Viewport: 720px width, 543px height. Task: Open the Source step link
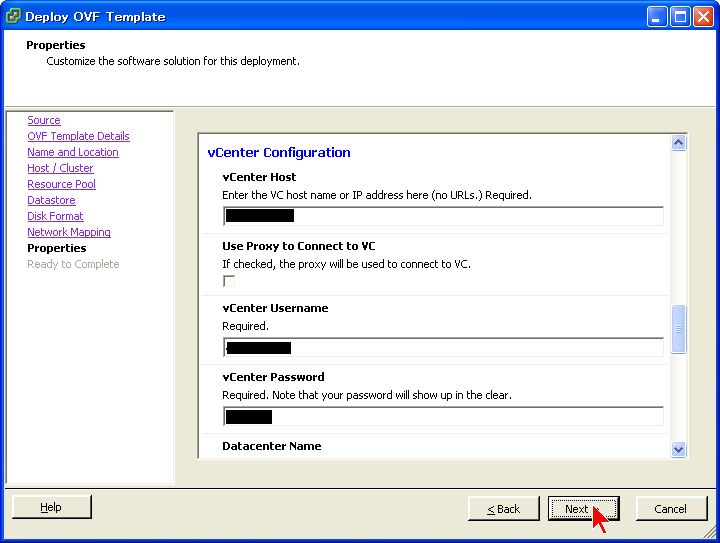pyautogui.click(x=44, y=120)
